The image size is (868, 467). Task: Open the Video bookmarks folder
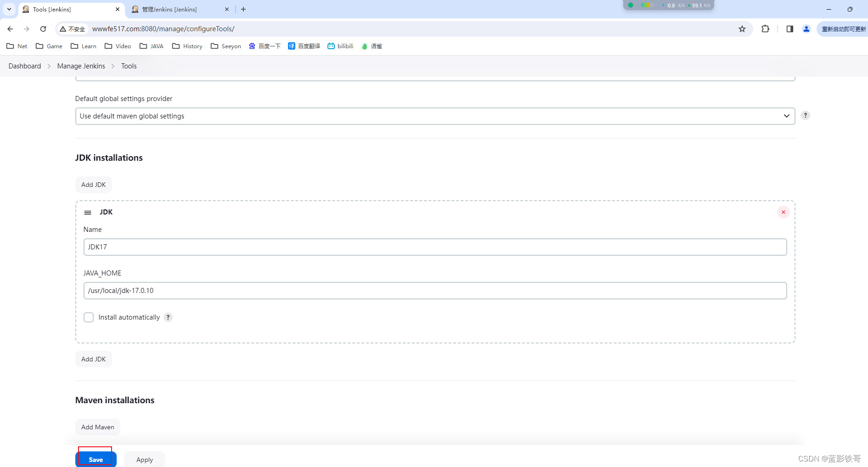[118, 46]
